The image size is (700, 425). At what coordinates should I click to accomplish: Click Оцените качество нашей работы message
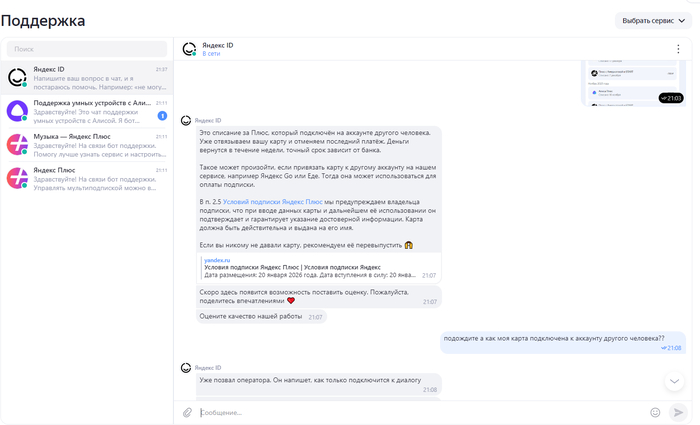tap(252, 316)
